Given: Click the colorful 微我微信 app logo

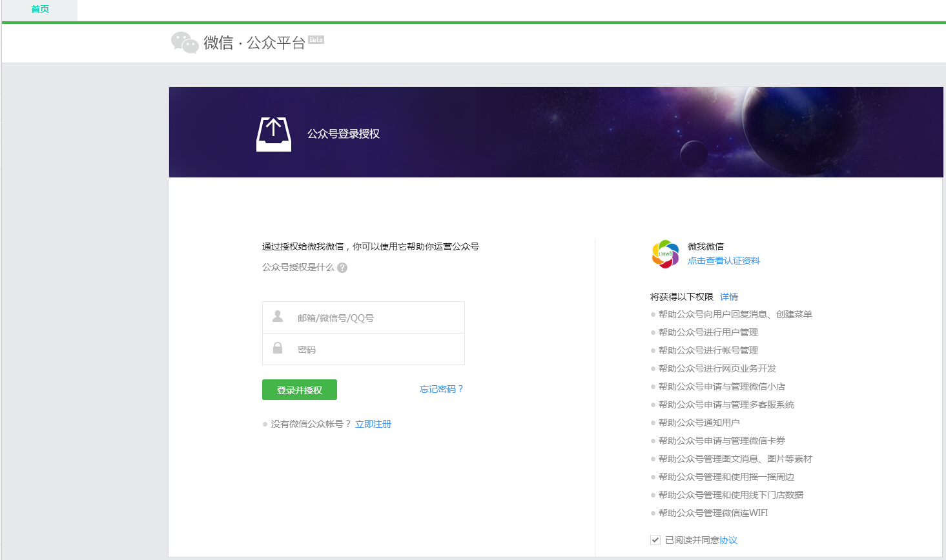Looking at the screenshot, I should 665,254.
